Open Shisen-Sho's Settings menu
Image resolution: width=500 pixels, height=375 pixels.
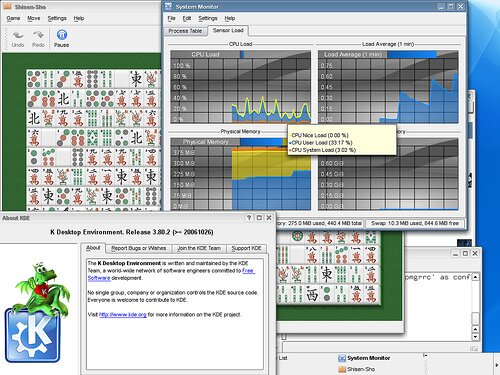57,18
